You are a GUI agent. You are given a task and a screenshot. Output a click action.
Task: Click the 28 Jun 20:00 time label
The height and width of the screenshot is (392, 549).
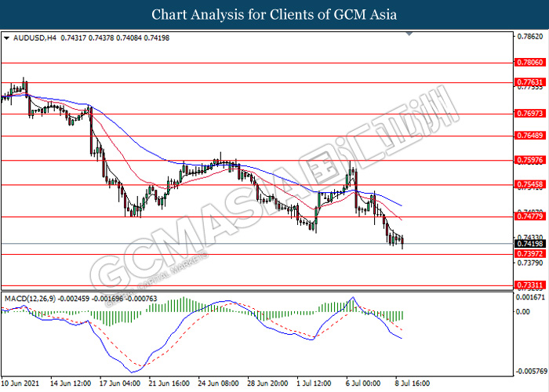[268, 383]
